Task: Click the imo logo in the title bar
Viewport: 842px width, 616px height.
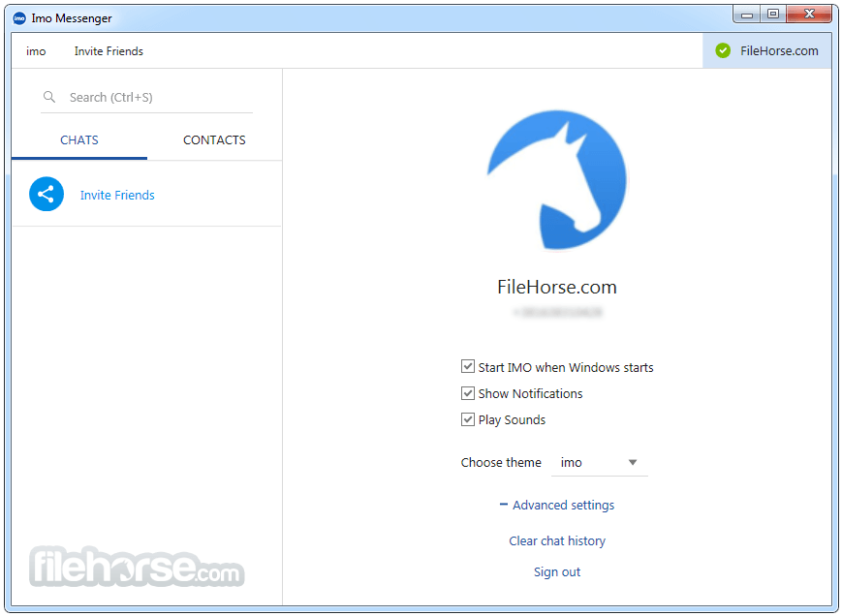Action: (x=19, y=18)
